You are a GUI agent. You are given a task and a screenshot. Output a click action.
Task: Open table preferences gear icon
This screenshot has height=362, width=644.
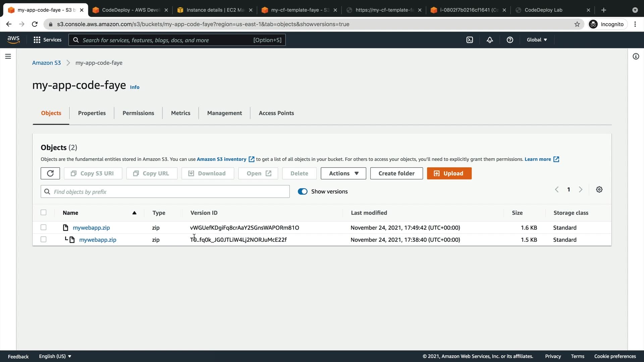[x=599, y=190]
